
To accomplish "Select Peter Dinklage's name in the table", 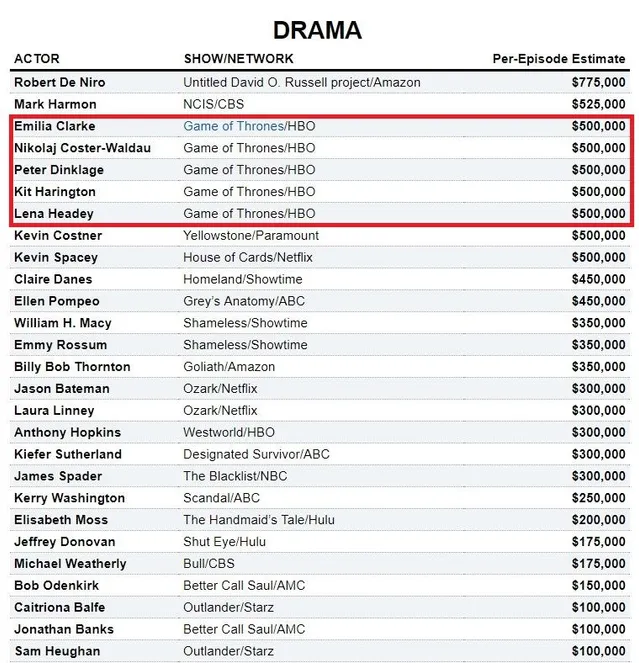I will [x=59, y=170].
